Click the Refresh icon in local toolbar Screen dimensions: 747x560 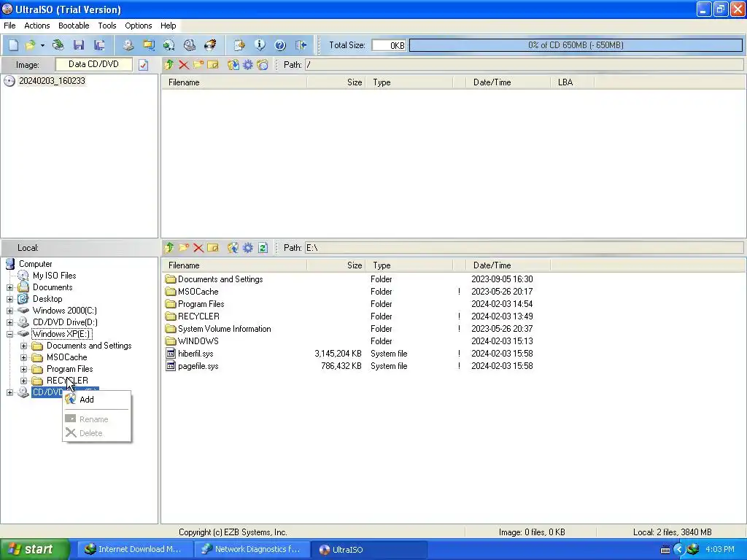tap(263, 248)
